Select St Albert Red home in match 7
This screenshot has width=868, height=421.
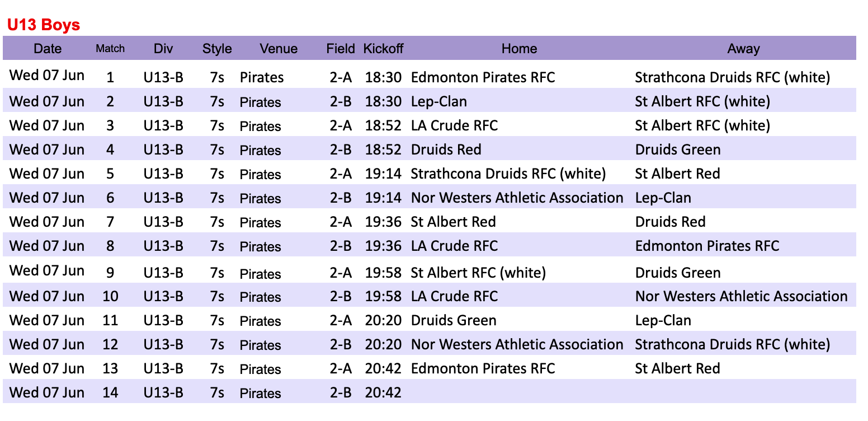(454, 222)
